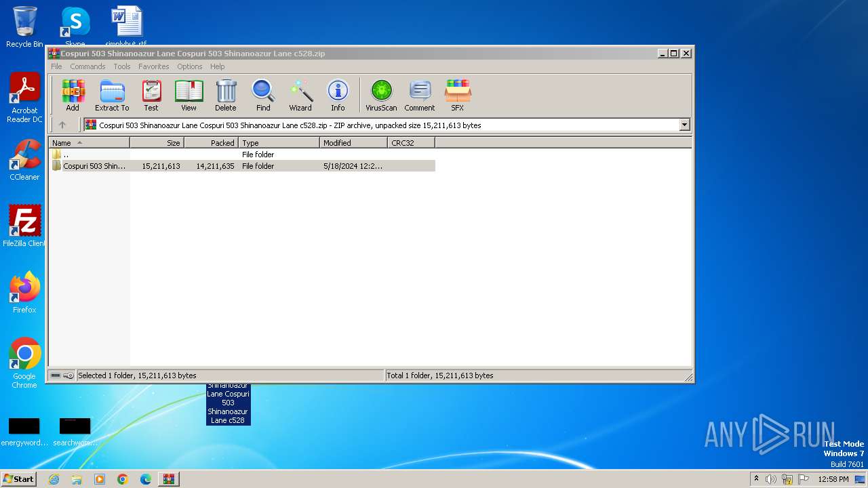Viewport: 868px width, 488px height.
Task: Click the Delete trash icon in toolbar
Action: (x=226, y=95)
